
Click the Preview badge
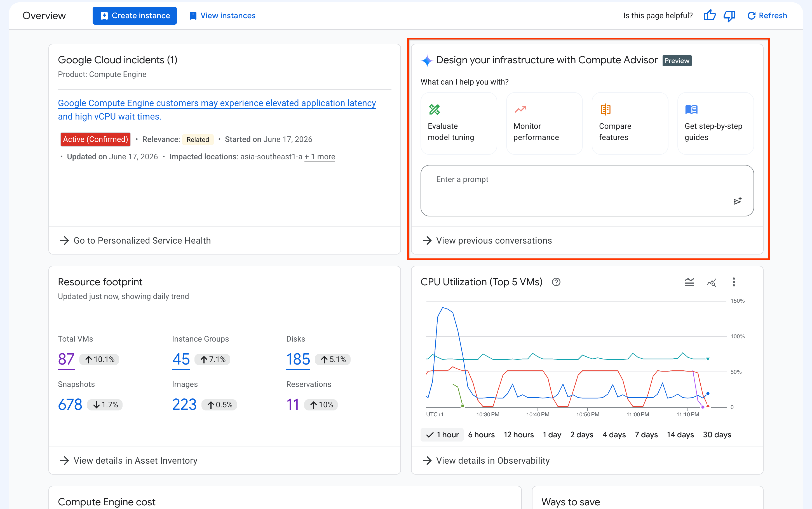[677, 60]
